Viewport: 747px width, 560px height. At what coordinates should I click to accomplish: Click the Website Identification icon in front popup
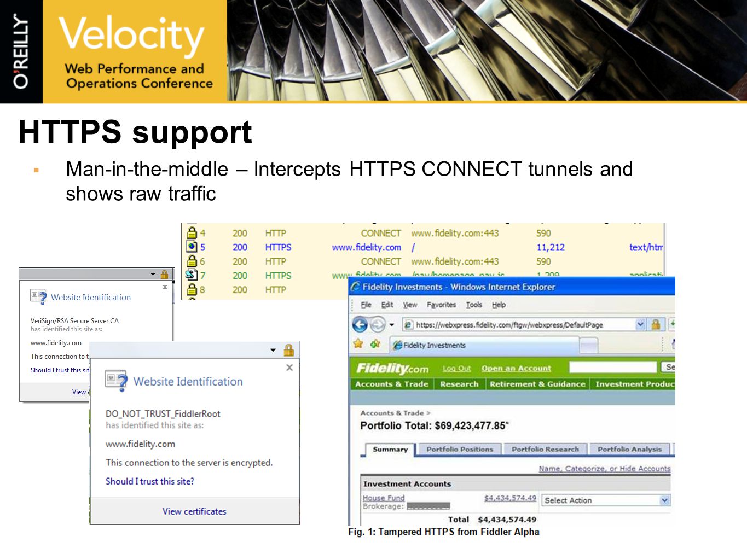click(x=116, y=381)
